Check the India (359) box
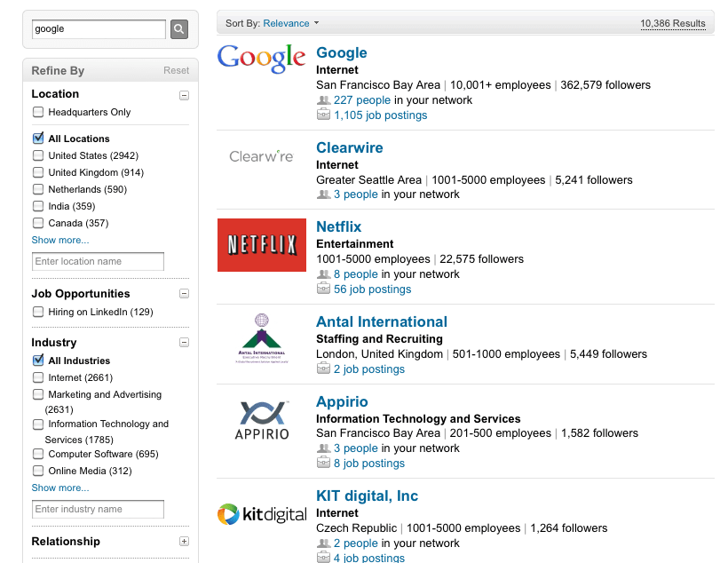The image size is (728, 563). [x=38, y=206]
